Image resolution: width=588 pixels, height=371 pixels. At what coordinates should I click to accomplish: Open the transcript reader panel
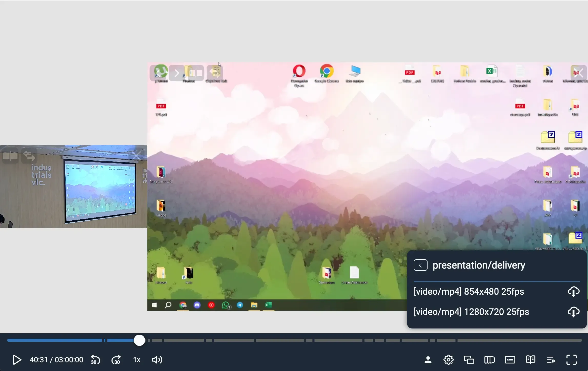pos(530,360)
